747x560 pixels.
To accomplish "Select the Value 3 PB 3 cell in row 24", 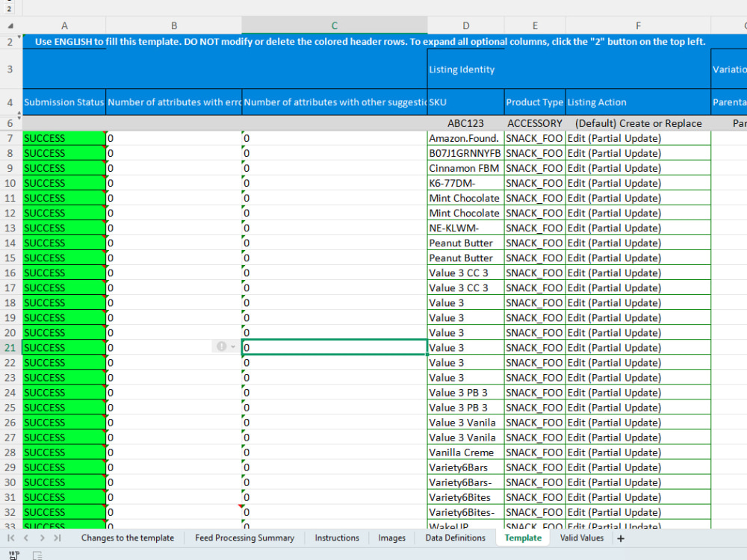I will click(x=466, y=393).
